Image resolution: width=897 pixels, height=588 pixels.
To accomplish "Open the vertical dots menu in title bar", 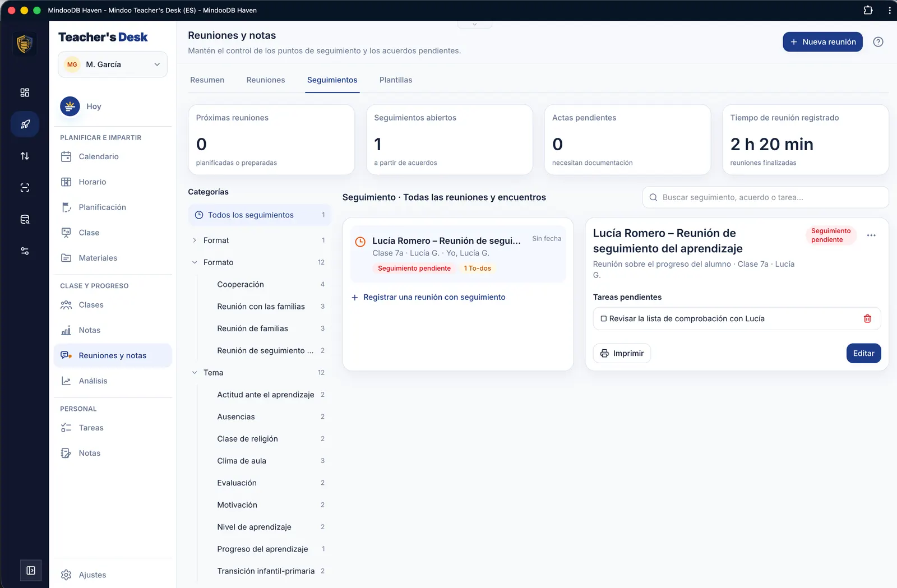I will click(x=889, y=10).
